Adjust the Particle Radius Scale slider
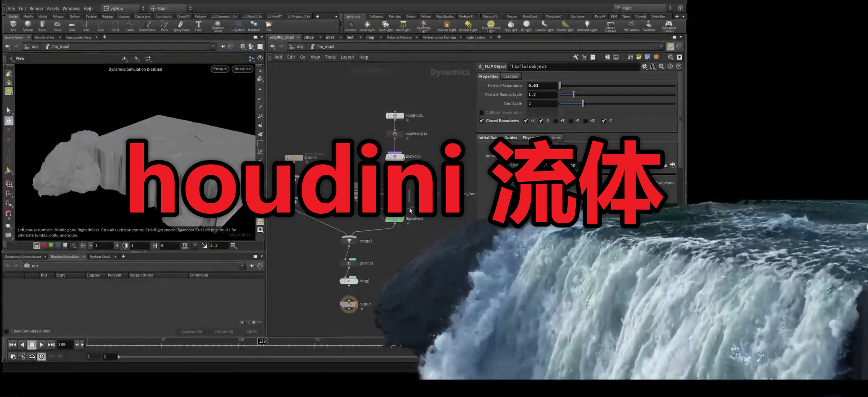The image size is (868, 397). click(618, 95)
